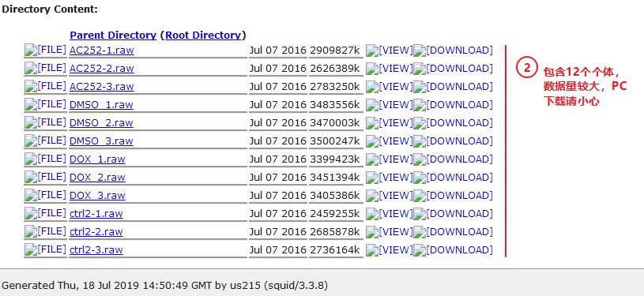The width and height of the screenshot is (644, 296).
Task: Open the Parent Directory link
Action: click(x=113, y=36)
